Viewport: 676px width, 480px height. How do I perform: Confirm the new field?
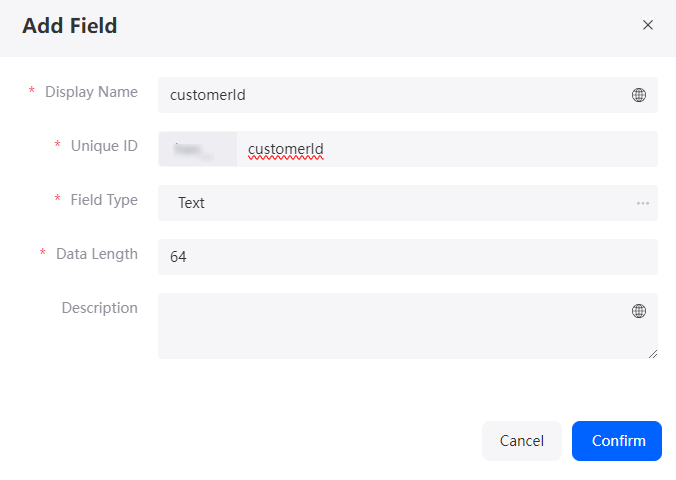(x=617, y=441)
